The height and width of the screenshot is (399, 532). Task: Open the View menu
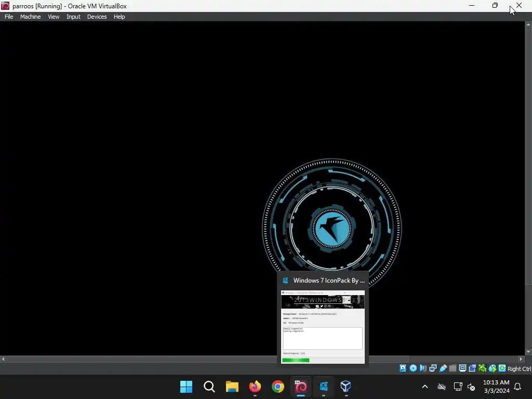pos(54,17)
